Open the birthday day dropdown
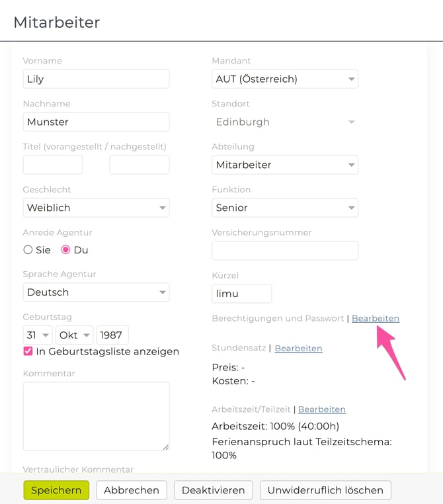 coord(38,335)
